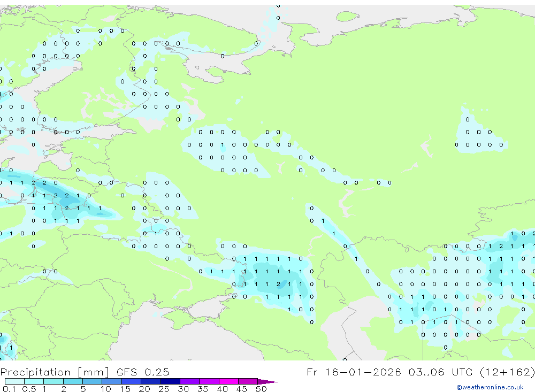The width and height of the screenshot is (535, 392).
Task: Pick the 15–20 mm legend color swatch
Action: coord(132,381)
